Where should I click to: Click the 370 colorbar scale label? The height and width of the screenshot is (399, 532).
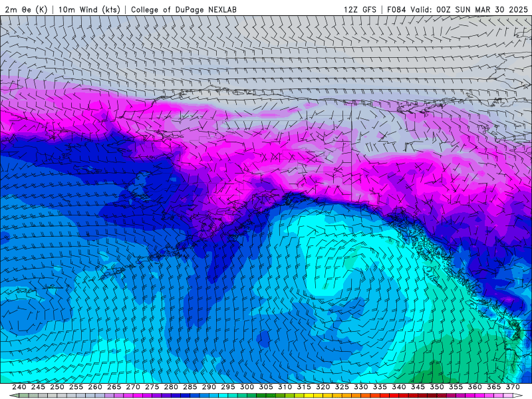pos(513,387)
